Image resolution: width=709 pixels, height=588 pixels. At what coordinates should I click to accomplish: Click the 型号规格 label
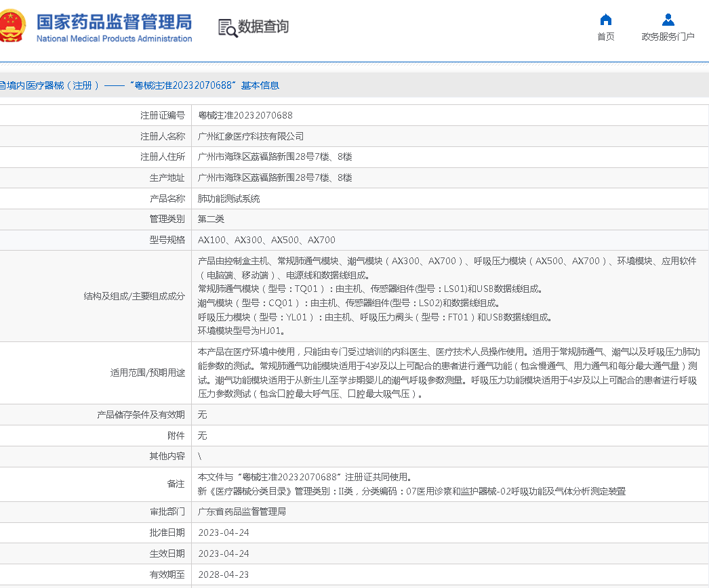point(167,240)
